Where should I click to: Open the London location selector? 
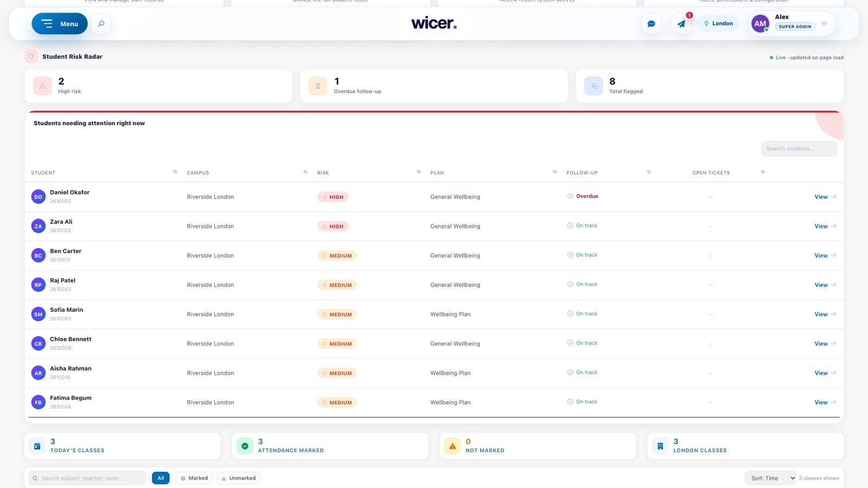pyautogui.click(x=718, y=24)
